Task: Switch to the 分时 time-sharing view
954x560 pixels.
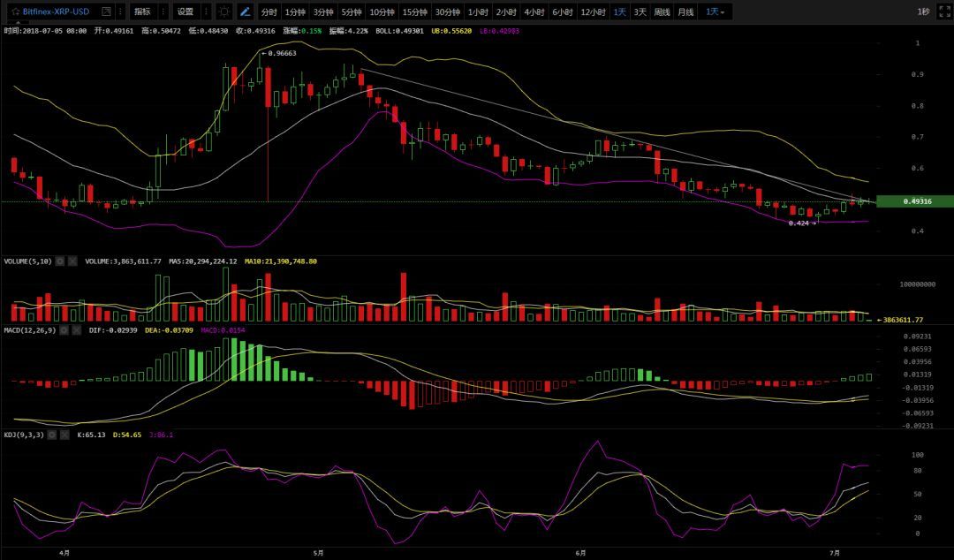Action: pyautogui.click(x=269, y=12)
